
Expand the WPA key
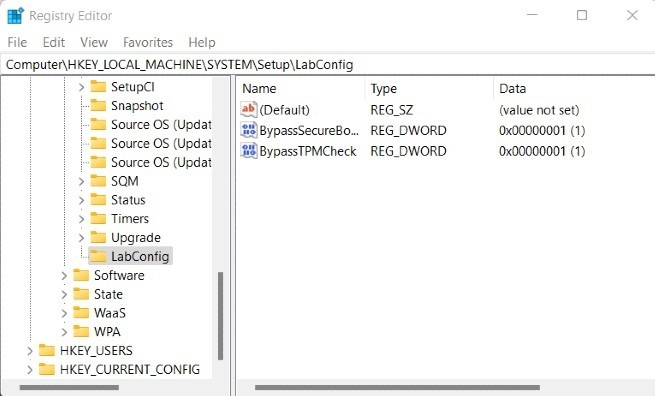point(64,332)
